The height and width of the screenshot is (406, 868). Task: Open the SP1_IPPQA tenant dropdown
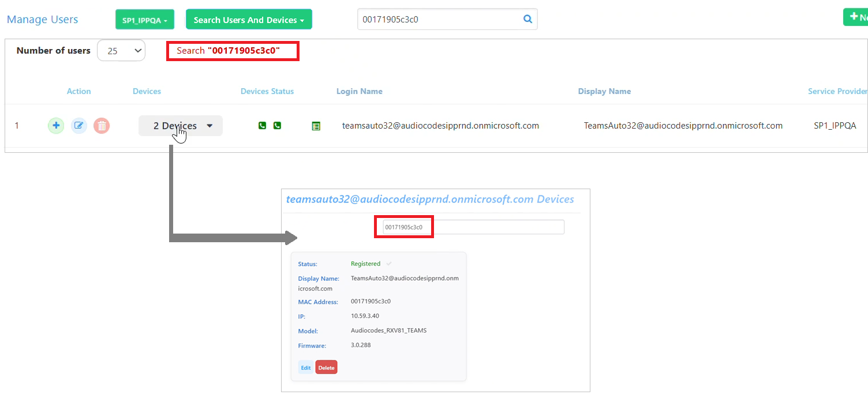click(x=144, y=20)
